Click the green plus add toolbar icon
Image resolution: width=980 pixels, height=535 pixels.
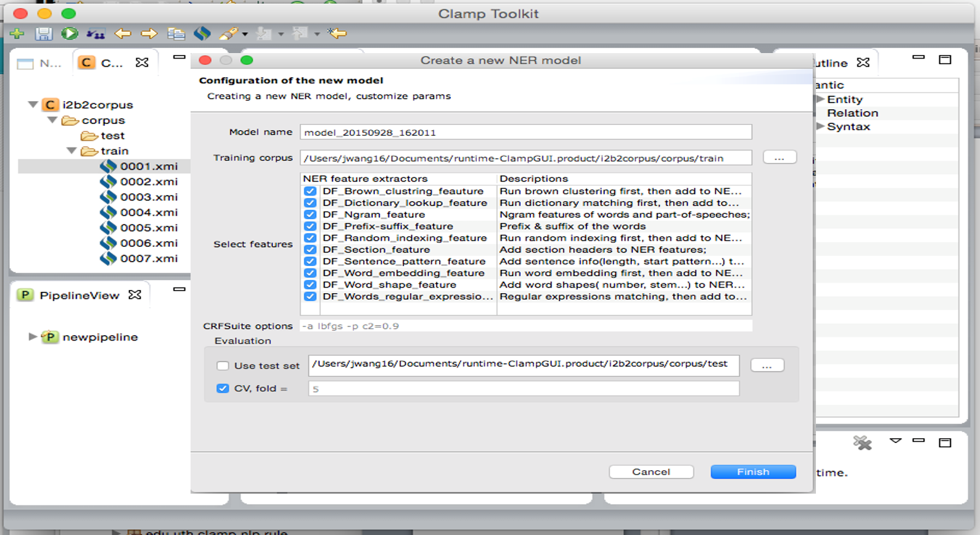click(17, 33)
